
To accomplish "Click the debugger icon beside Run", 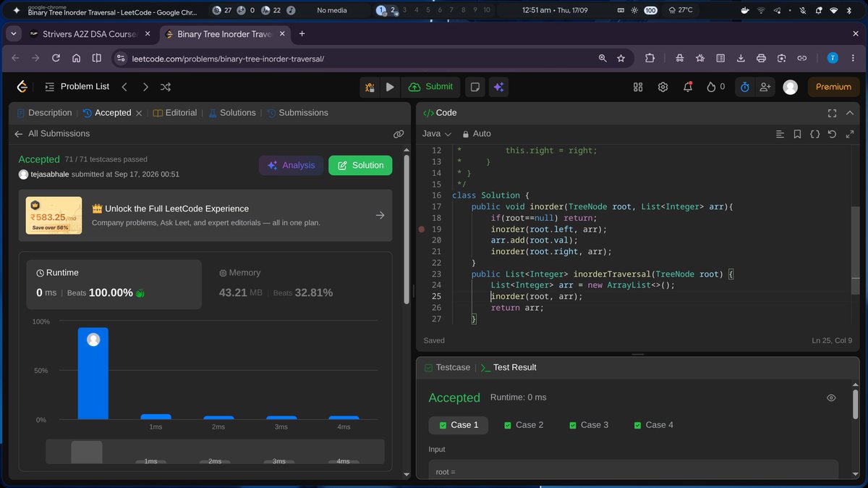I will pyautogui.click(x=370, y=87).
